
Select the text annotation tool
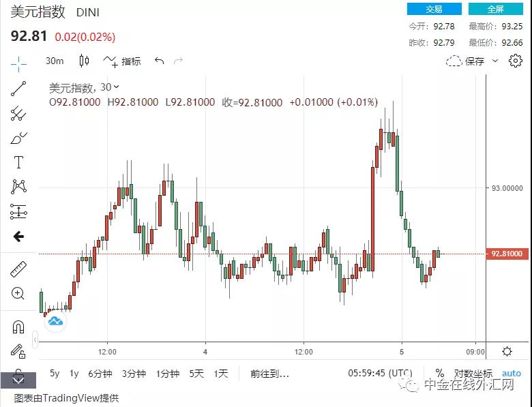click(x=18, y=162)
